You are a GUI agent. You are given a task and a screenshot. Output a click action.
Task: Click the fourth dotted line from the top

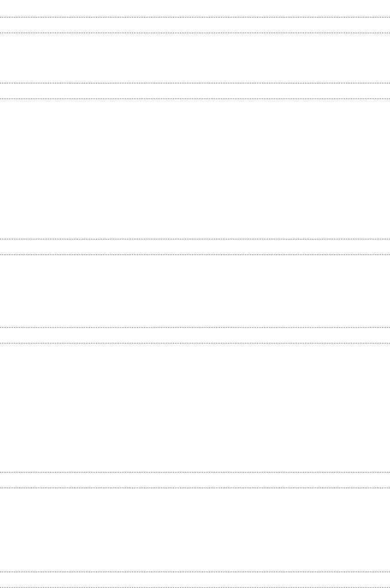[x=195, y=99]
